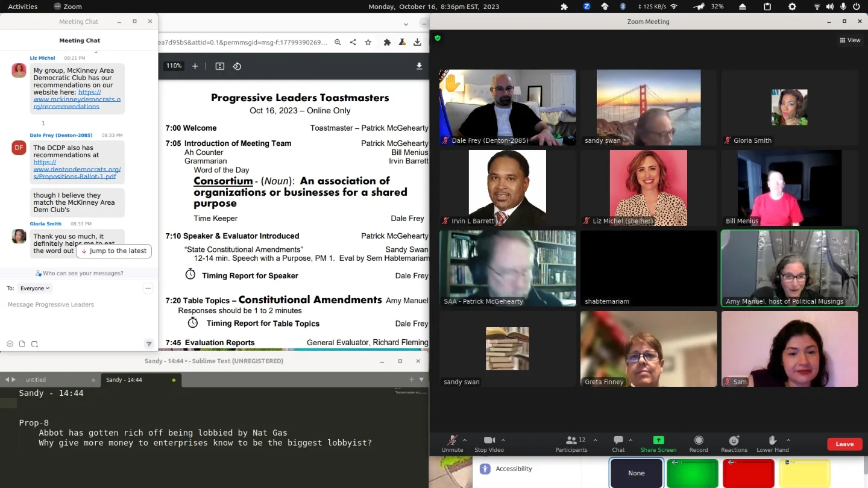The width and height of the screenshot is (868, 488).
Task: Lower Hand in Zoom toolbar
Action: [773, 444]
